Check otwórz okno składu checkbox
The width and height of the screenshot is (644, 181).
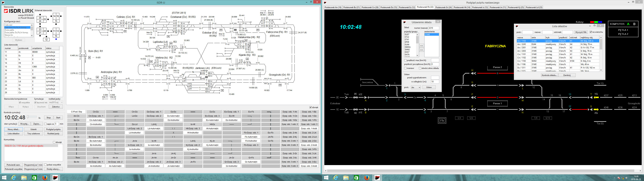(x=420, y=68)
